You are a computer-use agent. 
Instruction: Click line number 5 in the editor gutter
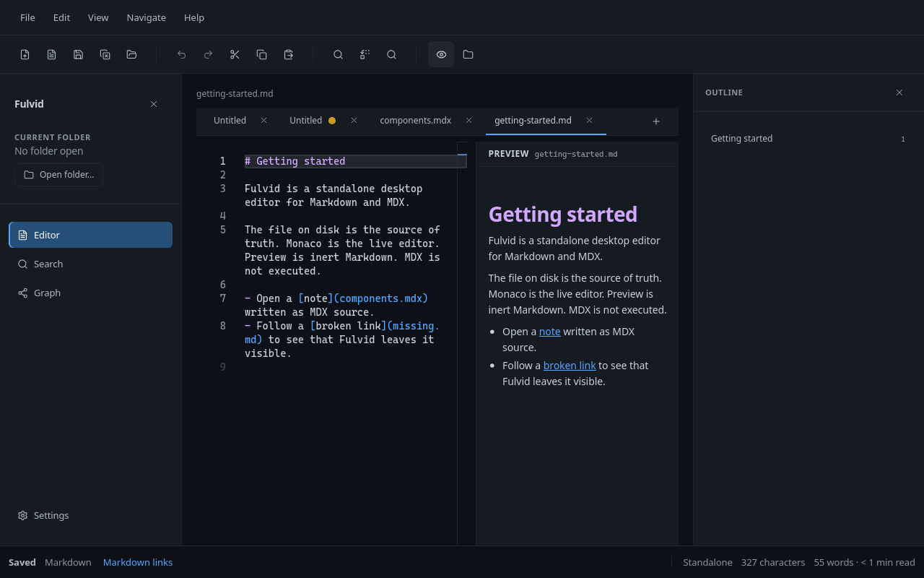pos(223,230)
